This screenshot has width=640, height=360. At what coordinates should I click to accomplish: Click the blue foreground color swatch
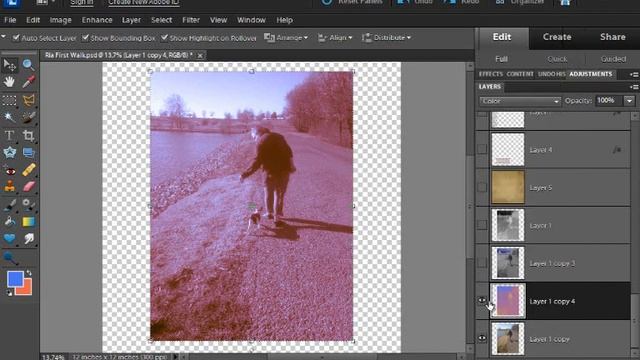pos(14,278)
